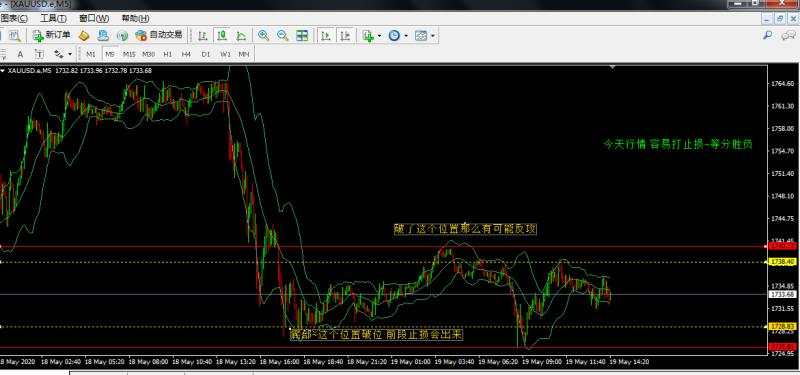Select the H1 timeframe

167,54
